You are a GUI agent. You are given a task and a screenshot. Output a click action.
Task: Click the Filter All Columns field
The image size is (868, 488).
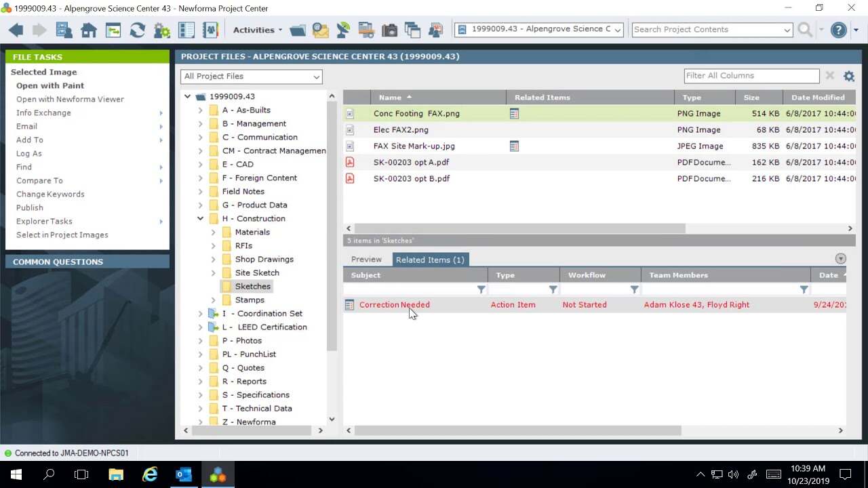coord(751,76)
